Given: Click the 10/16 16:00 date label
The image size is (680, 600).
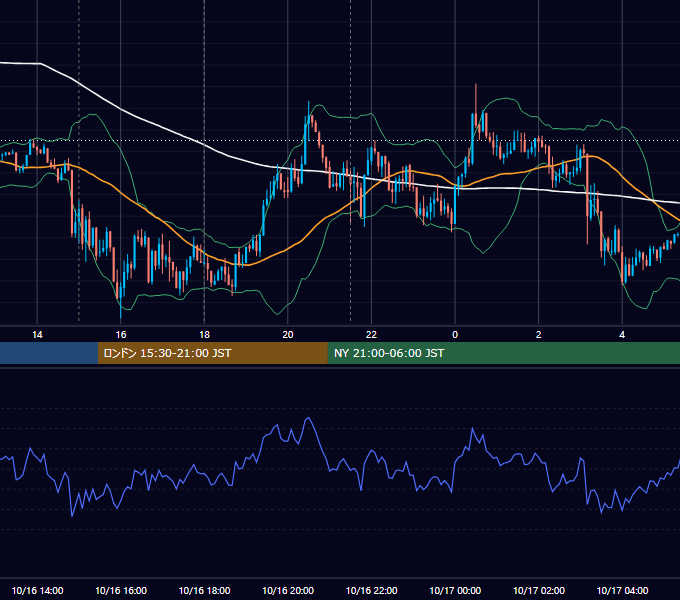Looking at the screenshot, I should coord(121,590).
